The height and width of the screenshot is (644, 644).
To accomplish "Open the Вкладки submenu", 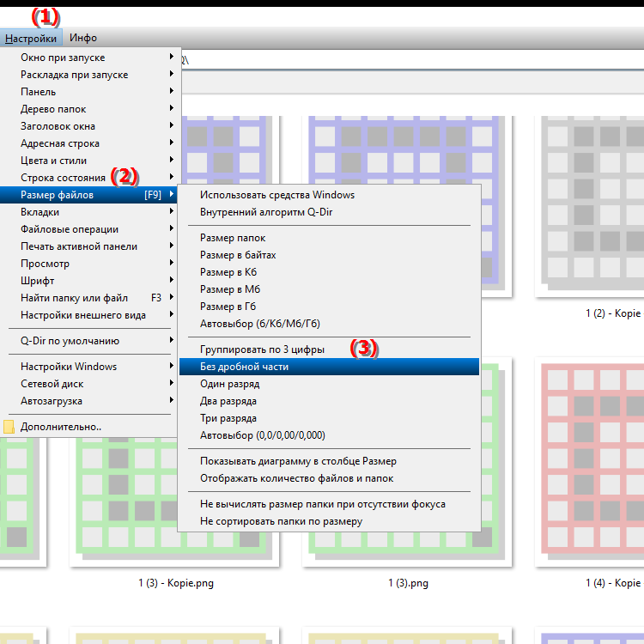I will 89,212.
